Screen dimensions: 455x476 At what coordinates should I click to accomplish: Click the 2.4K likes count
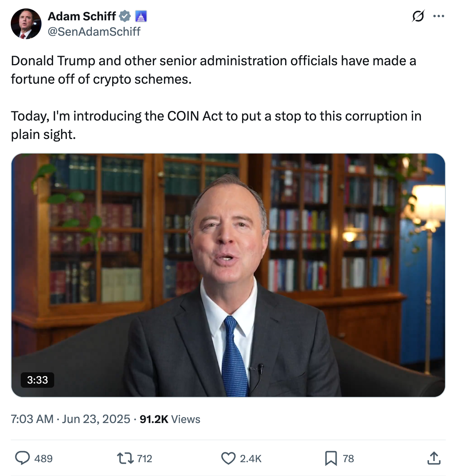251,458
